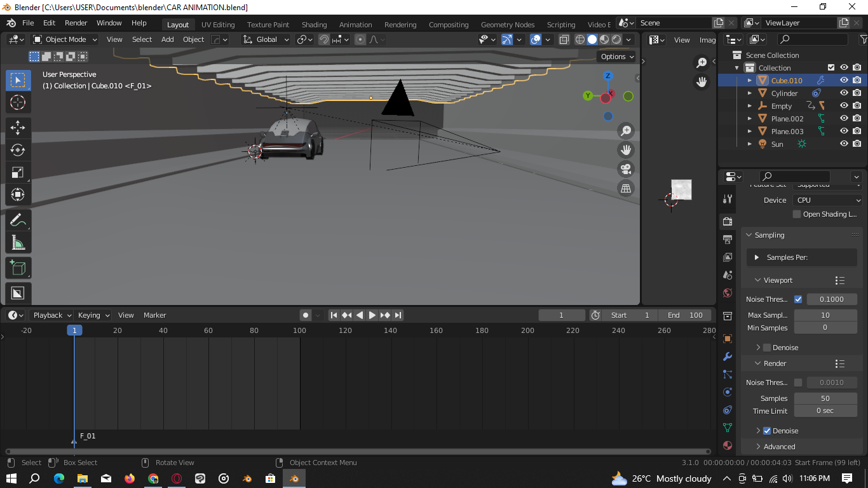
Task: Open Global transform orientation dropdown
Action: 266,39
